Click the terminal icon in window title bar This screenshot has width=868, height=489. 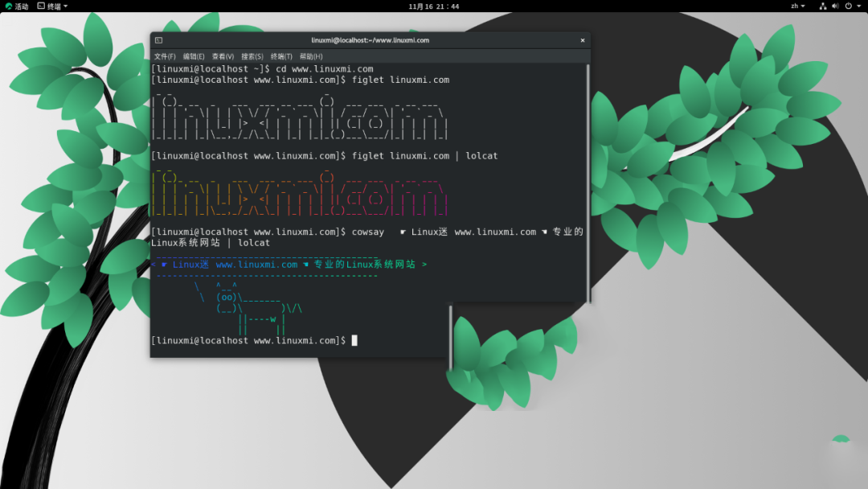(x=159, y=40)
